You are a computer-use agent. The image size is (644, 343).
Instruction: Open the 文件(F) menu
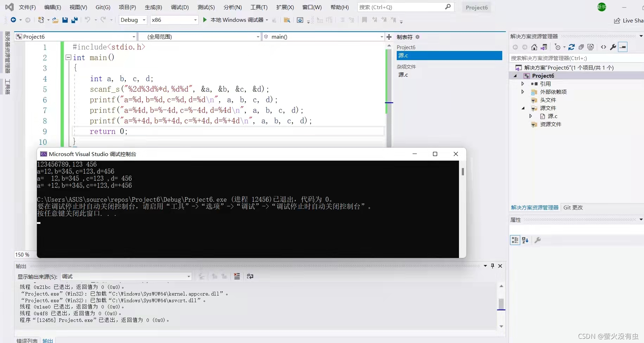[27, 7]
